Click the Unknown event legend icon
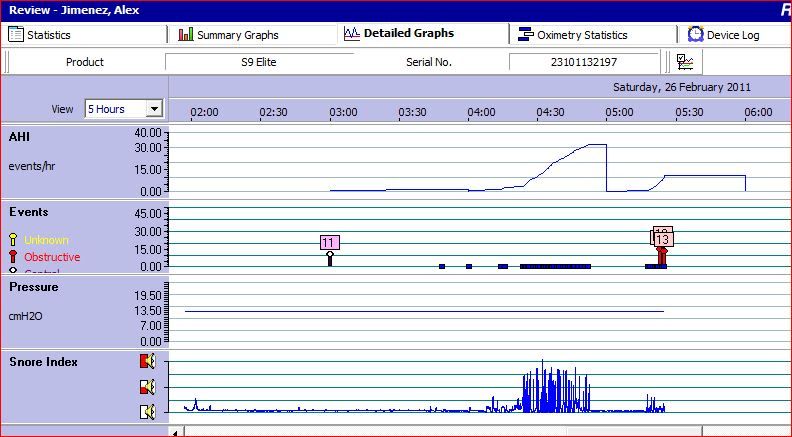Screen dimensions: 792x437 (13, 239)
